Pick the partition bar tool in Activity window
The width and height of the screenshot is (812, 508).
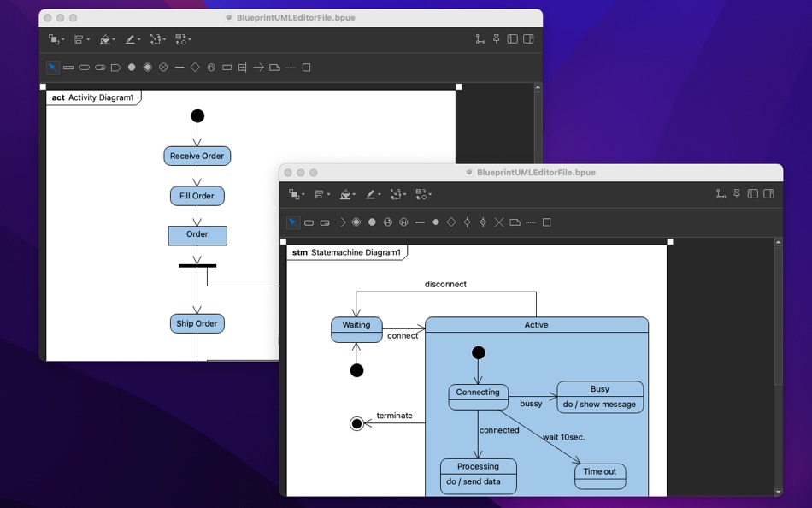pyautogui.click(x=68, y=68)
